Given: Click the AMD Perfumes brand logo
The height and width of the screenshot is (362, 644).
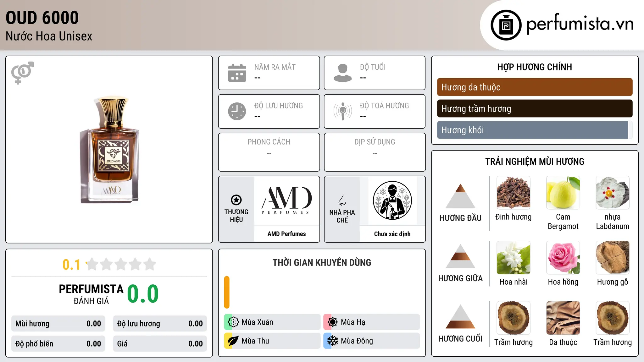Looking at the screenshot, I should pos(286,200).
